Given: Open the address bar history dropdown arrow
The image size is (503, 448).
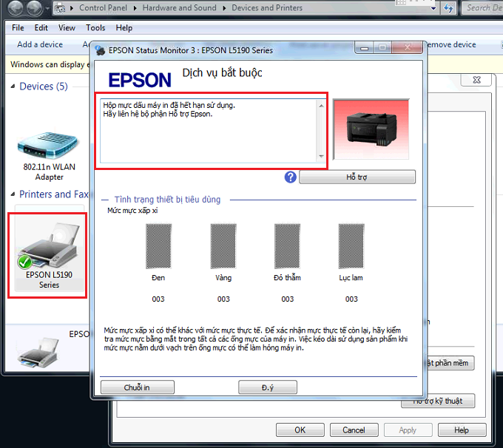Looking at the screenshot, I should tap(433, 8).
